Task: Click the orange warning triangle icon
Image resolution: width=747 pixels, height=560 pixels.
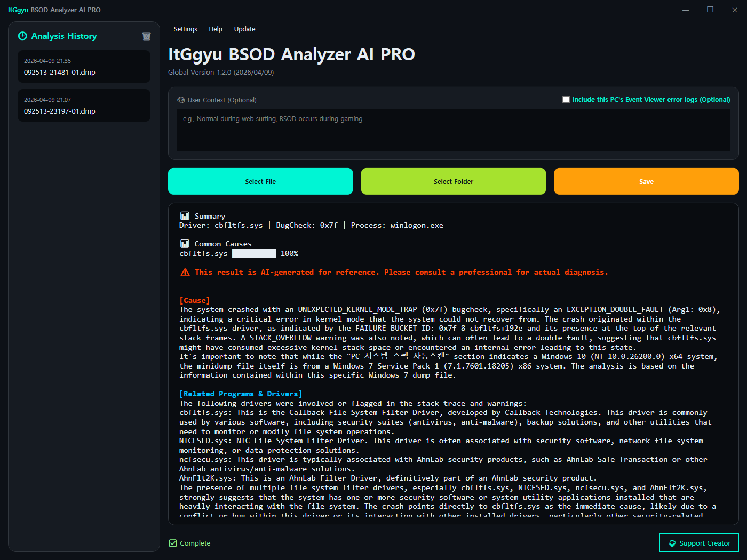Action: [185, 272]
